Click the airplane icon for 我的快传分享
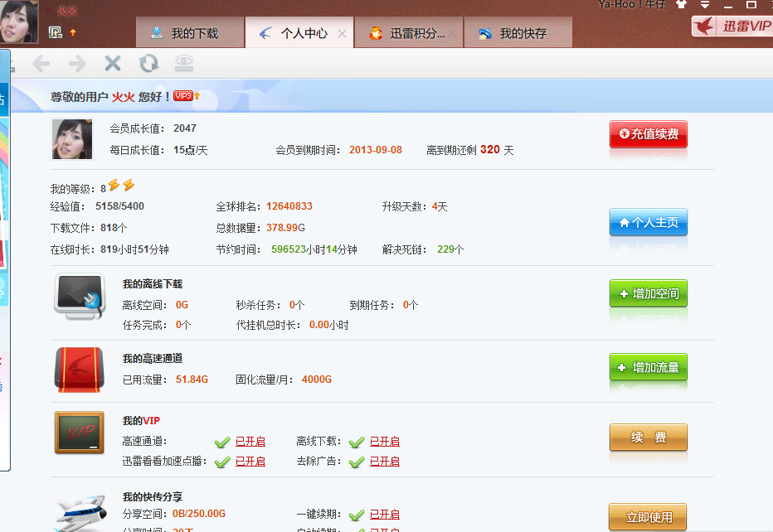Image resolution: width=773 pixels, height=532 pixels. 80,512
